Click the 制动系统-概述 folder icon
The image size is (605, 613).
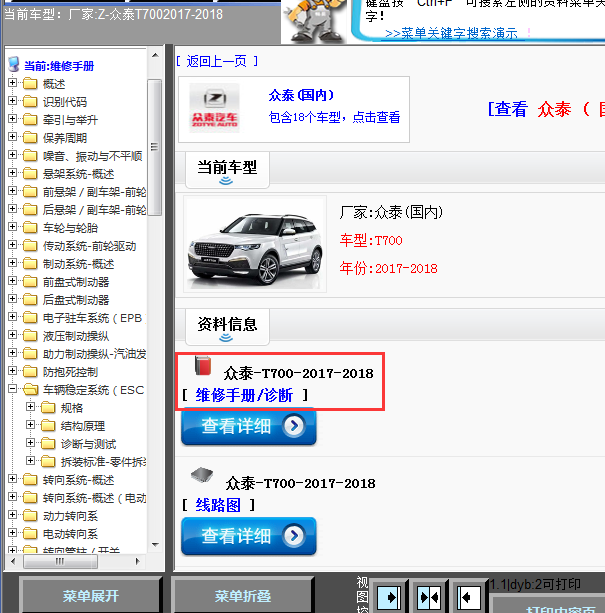(30, 264)
